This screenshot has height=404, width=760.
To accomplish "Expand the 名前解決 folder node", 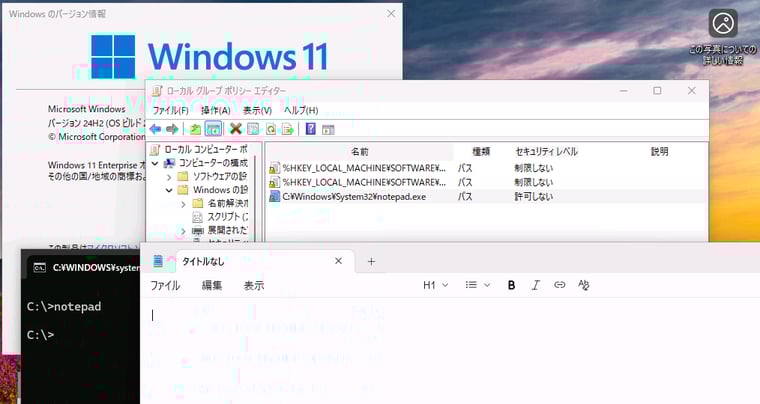I will tap(183, 204).
